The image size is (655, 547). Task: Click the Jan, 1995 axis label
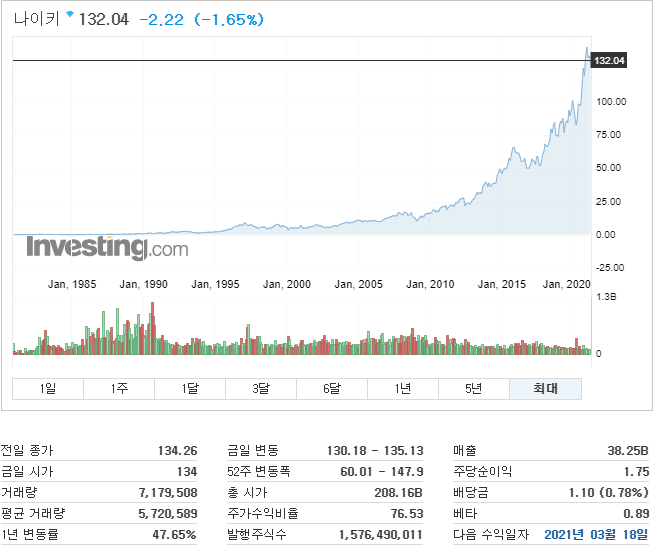coord(216,284)
